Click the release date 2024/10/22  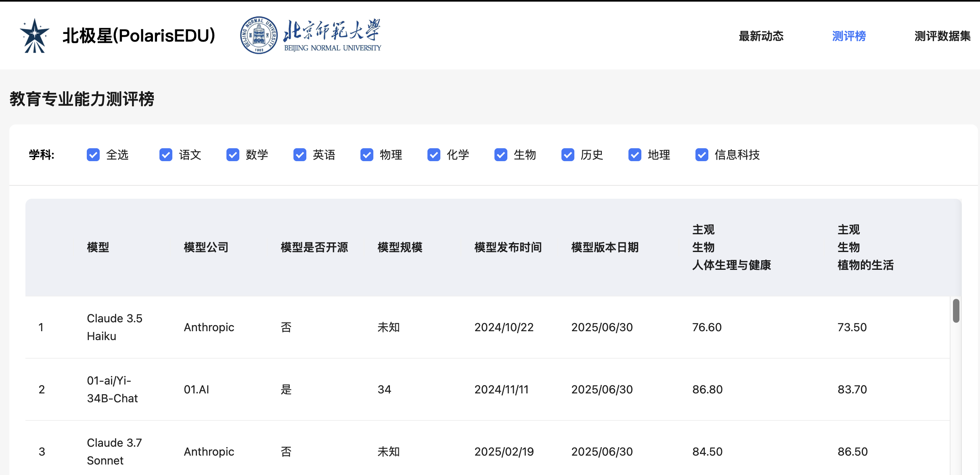click(504, 327)
